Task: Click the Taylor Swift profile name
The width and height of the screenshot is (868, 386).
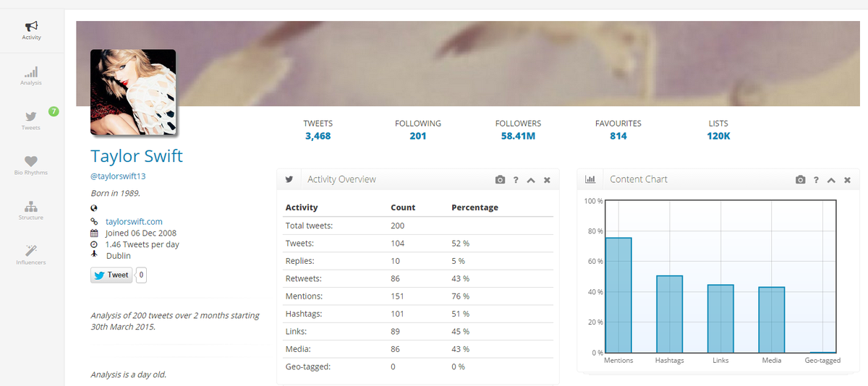Action: tap(137, 156)
